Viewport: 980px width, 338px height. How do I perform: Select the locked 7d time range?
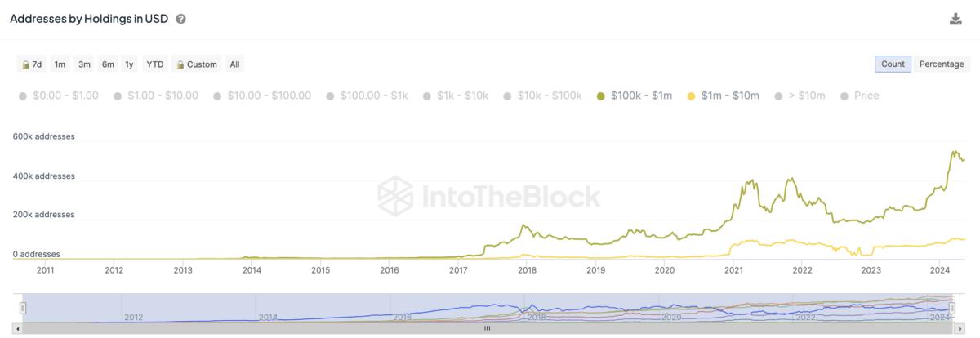32,64
